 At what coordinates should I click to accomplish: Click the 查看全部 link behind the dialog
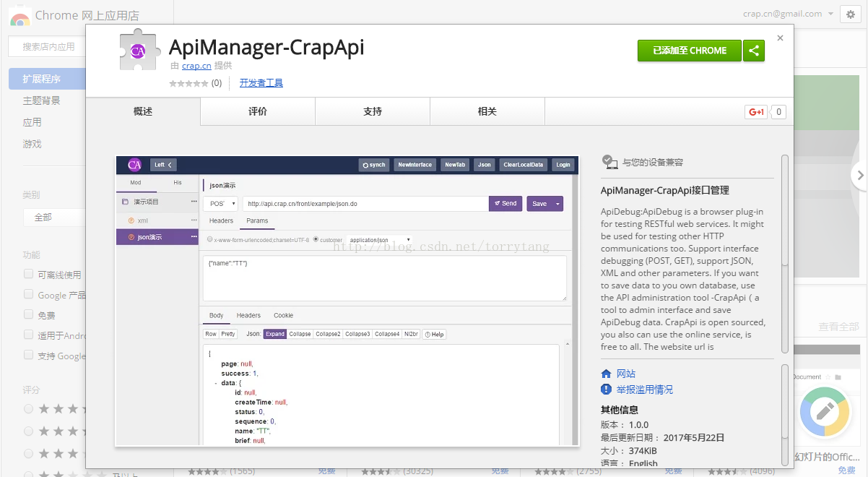click(838, 327)
